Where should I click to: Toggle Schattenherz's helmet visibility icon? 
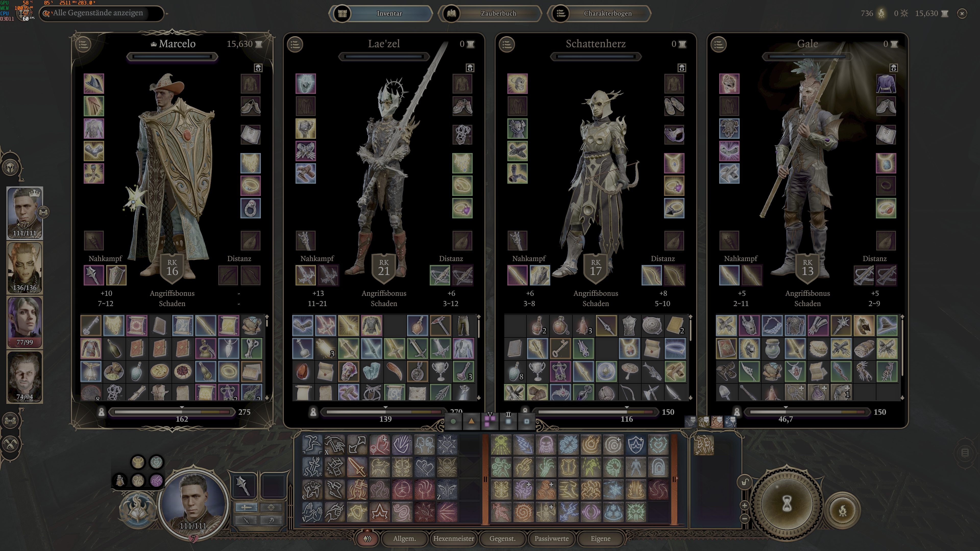click(682, 68)
